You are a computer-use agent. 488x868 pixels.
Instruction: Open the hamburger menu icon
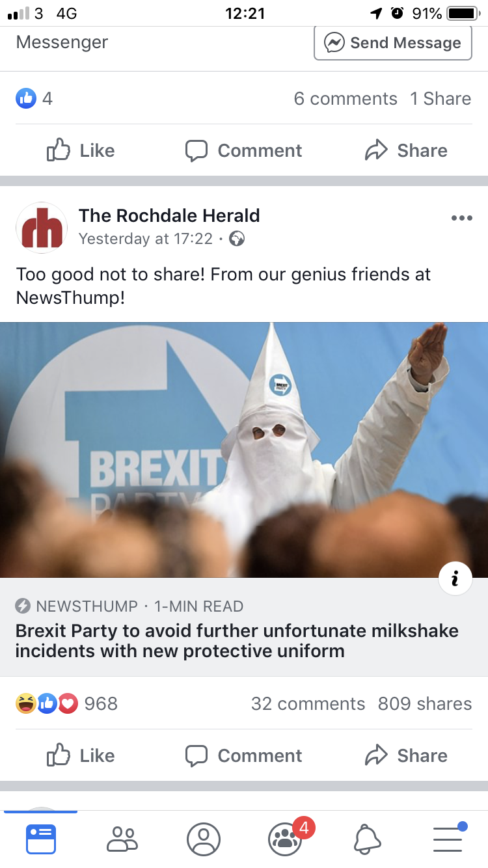(x=449, y=838)
